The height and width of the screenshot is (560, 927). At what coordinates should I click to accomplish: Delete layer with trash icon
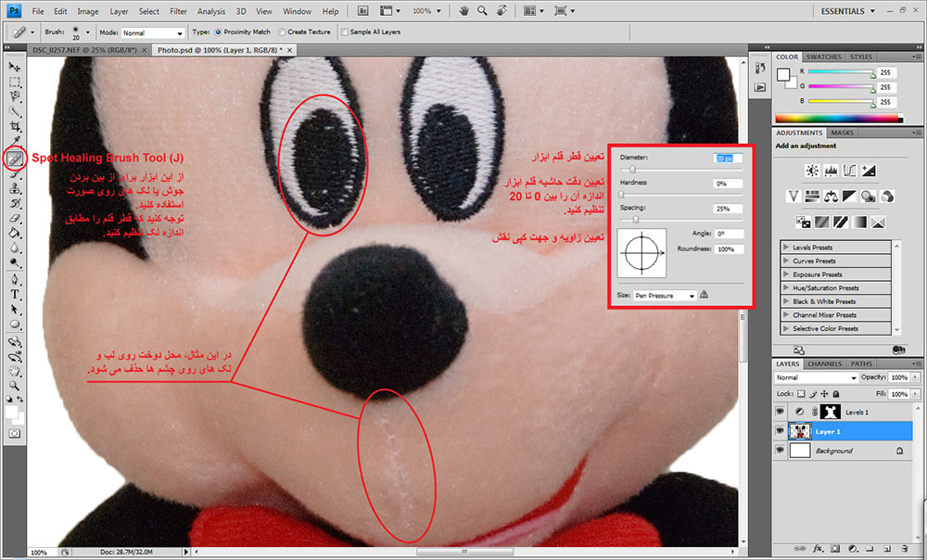point(905,549)
